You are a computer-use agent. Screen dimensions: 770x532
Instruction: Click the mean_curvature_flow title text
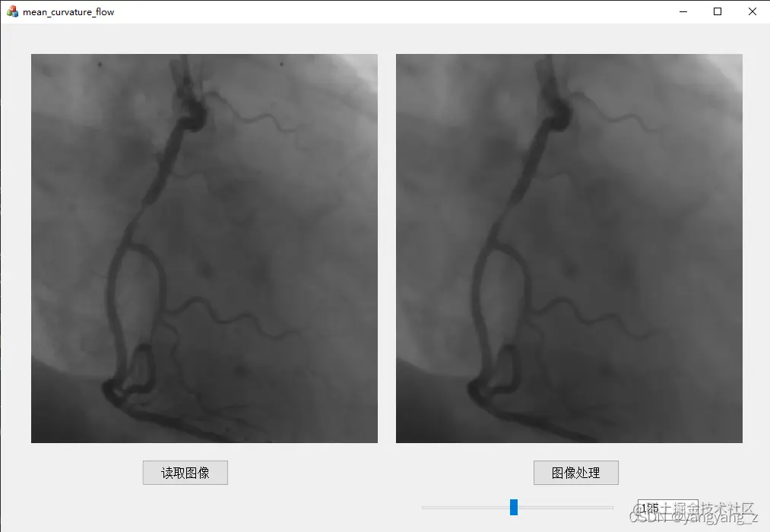click(x=68, y=11)
